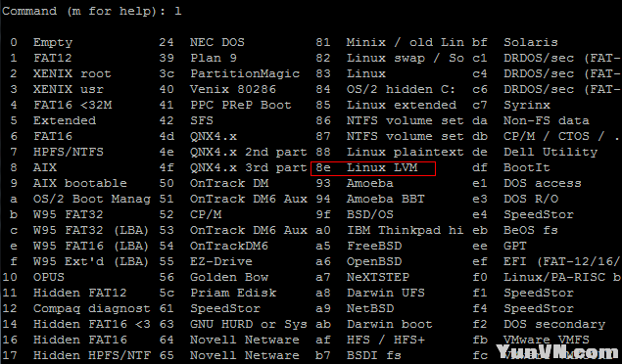The width and height of the screenshot is (622, 364).
Task: Select 'EZ-Drive' partition type
Action: point(221,261)
